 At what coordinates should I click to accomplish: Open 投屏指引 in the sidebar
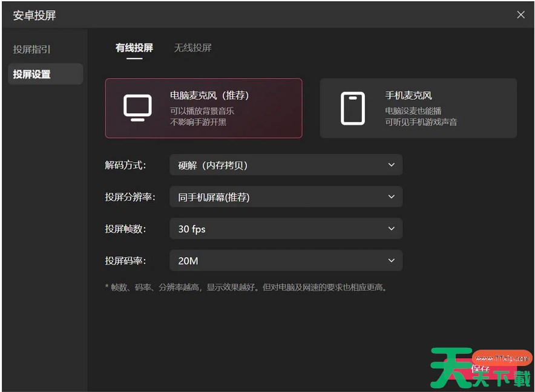(x=32, y=50)
